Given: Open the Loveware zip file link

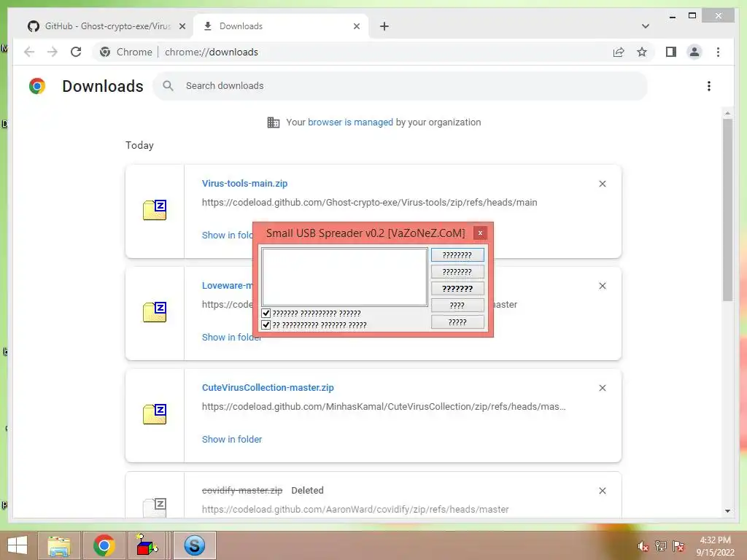Looking at the screenshot, I should 228,286.
